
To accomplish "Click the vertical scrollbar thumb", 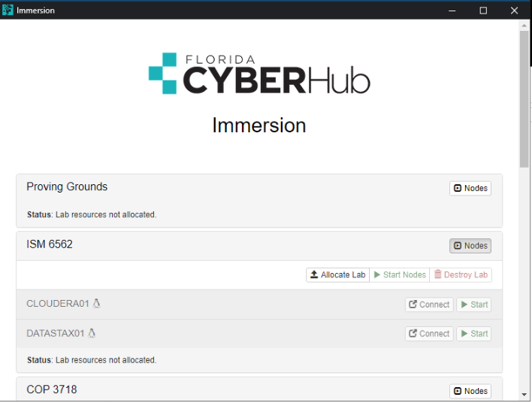I will click(x=524, y=98).
